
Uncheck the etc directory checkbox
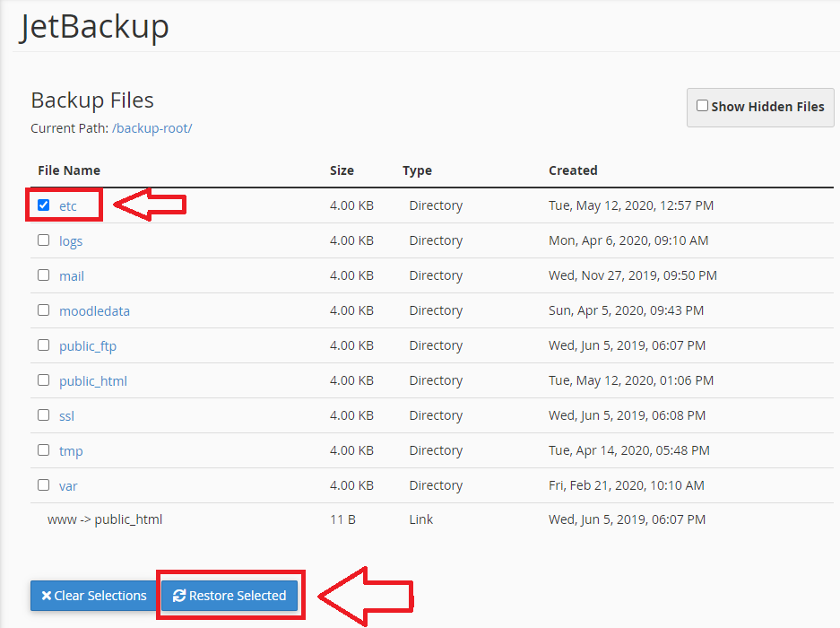[x=43, y=205]
